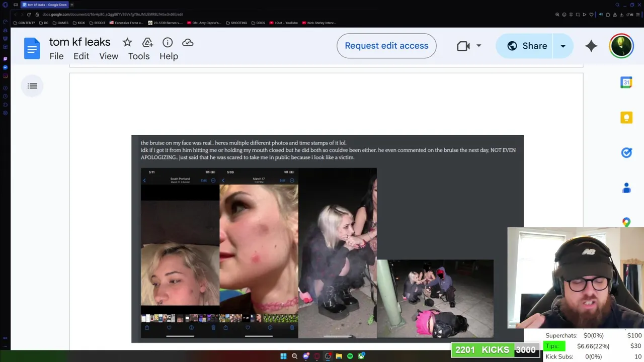Check the cloud save status icon
The width and height of the screenshot is (644, 362).
click(188, 43)
